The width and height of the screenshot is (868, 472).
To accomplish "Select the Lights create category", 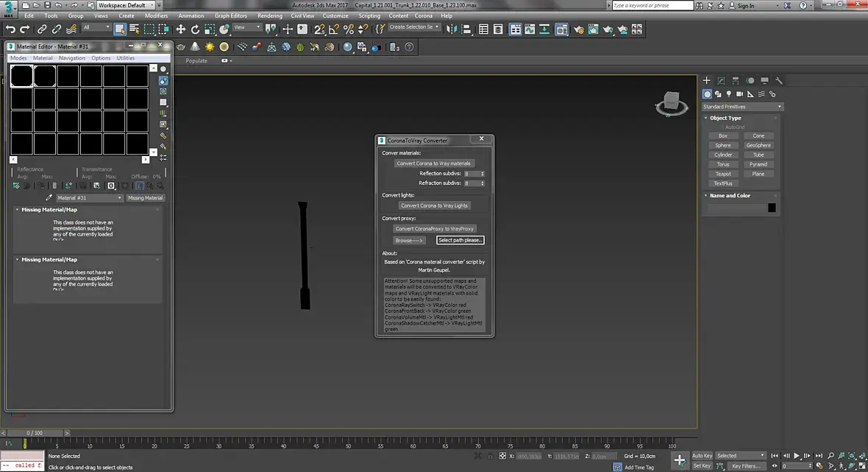I will (x=728, y=94).
